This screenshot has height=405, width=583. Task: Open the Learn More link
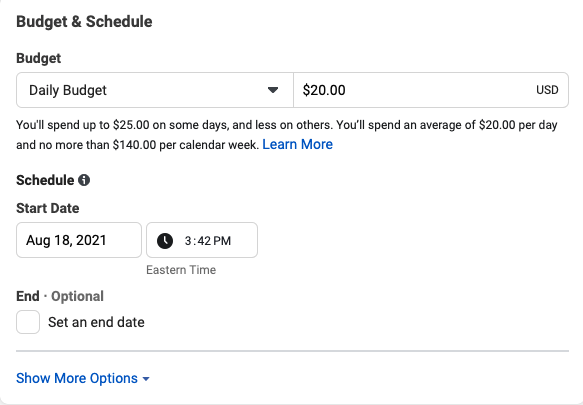297,144
